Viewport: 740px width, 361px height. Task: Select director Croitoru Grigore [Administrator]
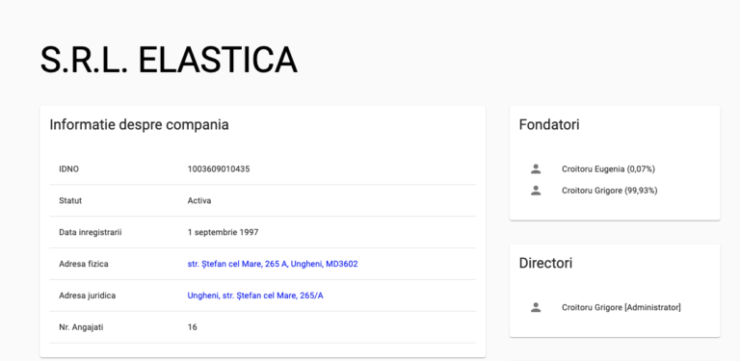[621, 308]
